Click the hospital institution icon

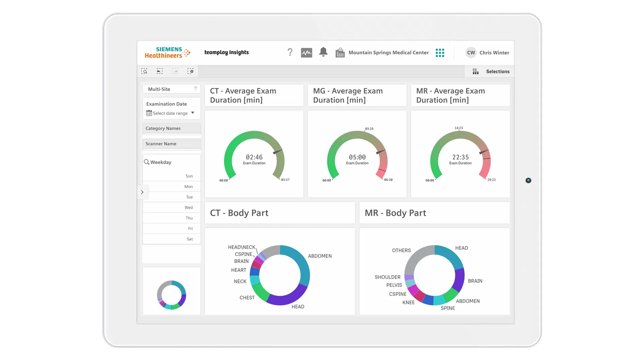(340, 53)
